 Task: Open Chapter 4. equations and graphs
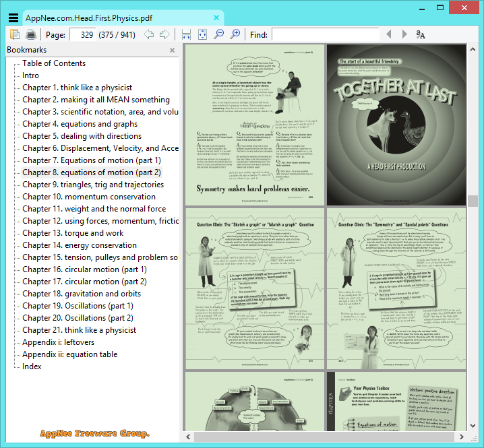tap(80, 124)
